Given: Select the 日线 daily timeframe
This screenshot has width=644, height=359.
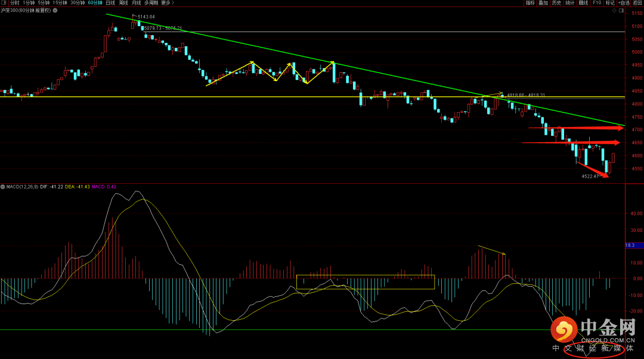Looking at the screenshot, I should (110, 3).
